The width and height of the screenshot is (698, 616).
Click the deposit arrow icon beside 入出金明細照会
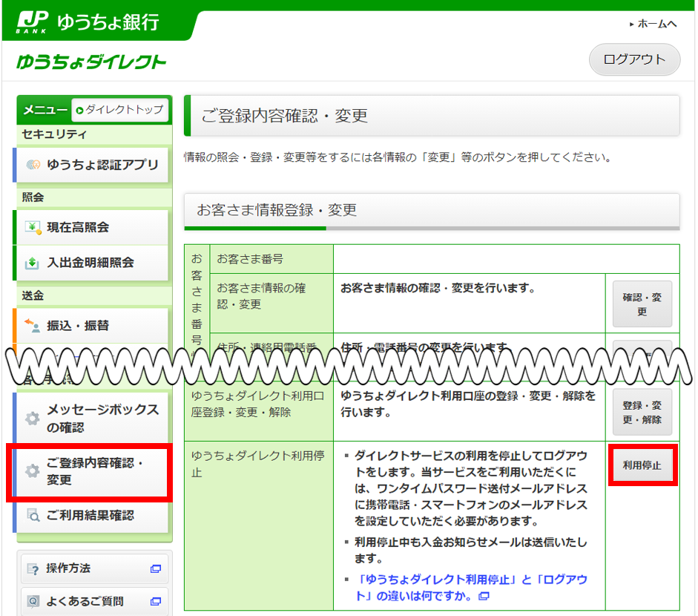click(x=32, y=263)
